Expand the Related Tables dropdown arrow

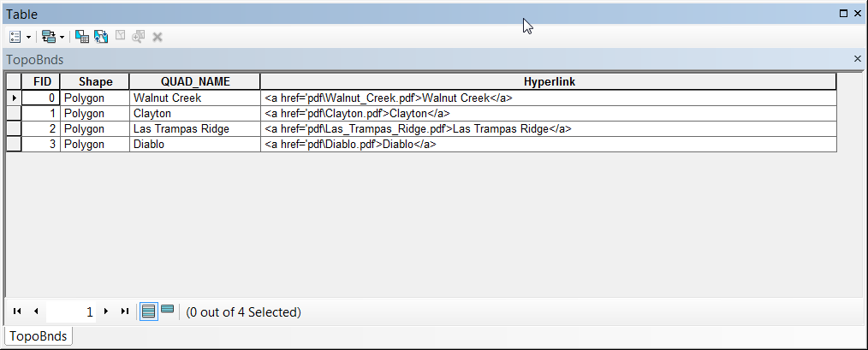62,38
